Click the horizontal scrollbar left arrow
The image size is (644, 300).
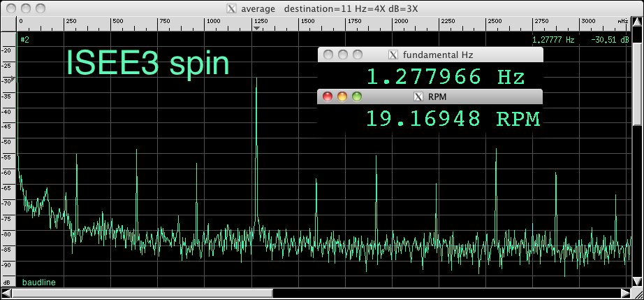pos(6,293)
